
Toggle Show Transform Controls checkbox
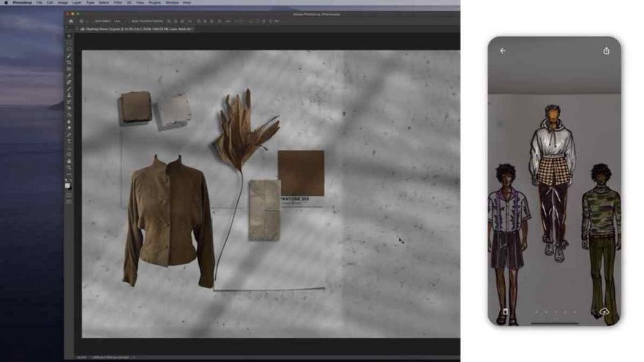(130, 21)
